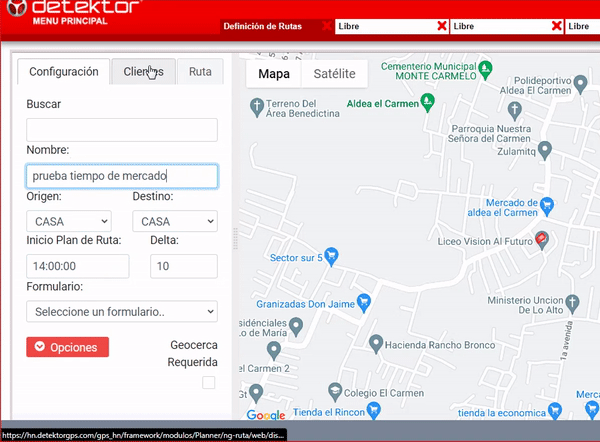Click the red Liceo Vision Al Futuro marker
Viewport: 600px width, 442px height.
coord(541,240)
